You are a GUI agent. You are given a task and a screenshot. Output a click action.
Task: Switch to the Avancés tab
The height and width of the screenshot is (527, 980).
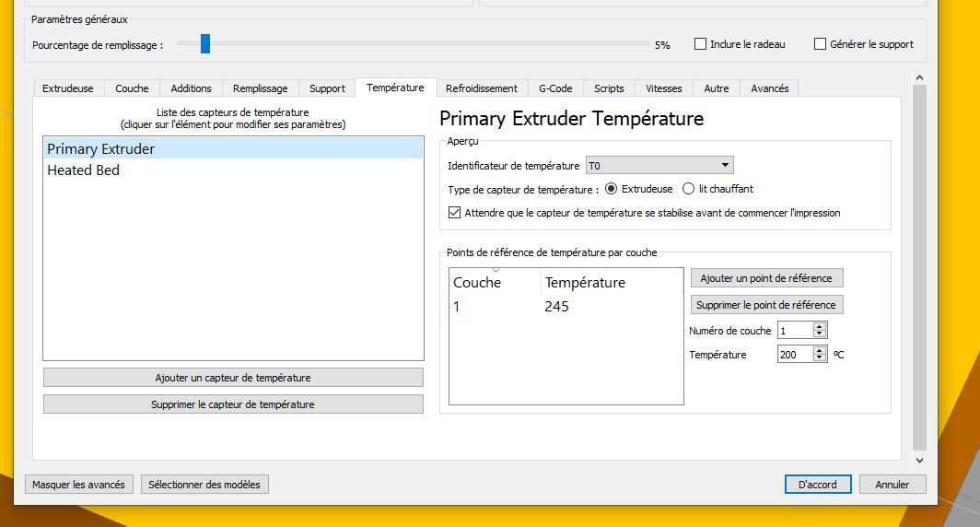tap(770, 88)
